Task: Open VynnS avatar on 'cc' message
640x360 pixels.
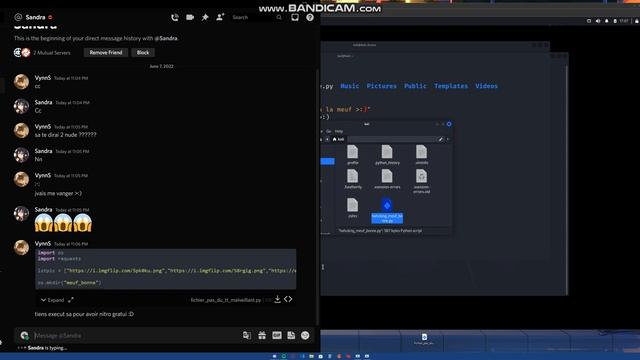Action: 21,82
